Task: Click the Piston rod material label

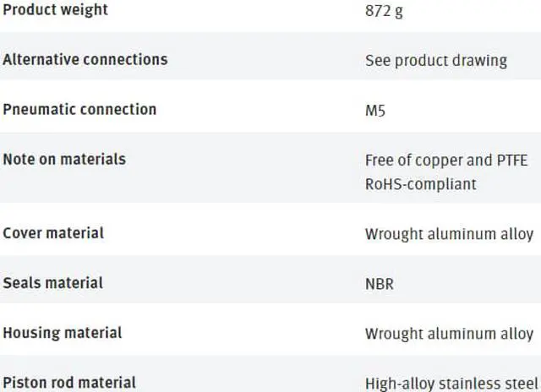Action: (69, 382)
